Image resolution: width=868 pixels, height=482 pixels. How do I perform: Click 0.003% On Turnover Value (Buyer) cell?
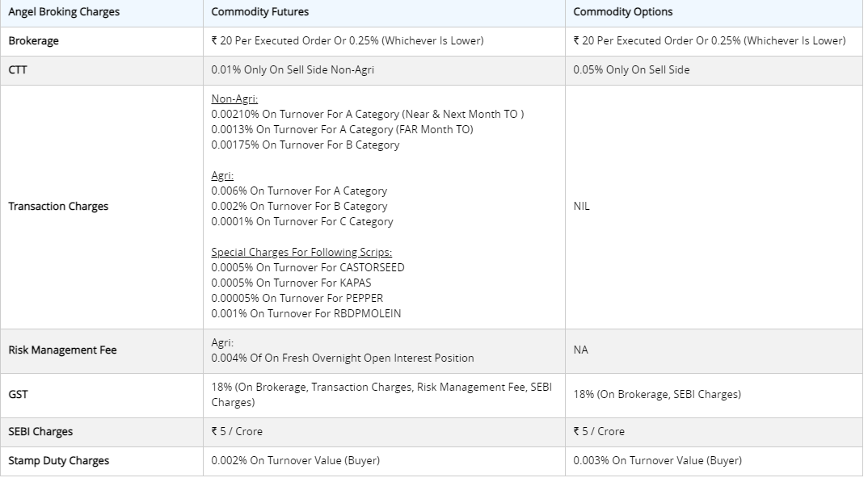tap(657, 460)
